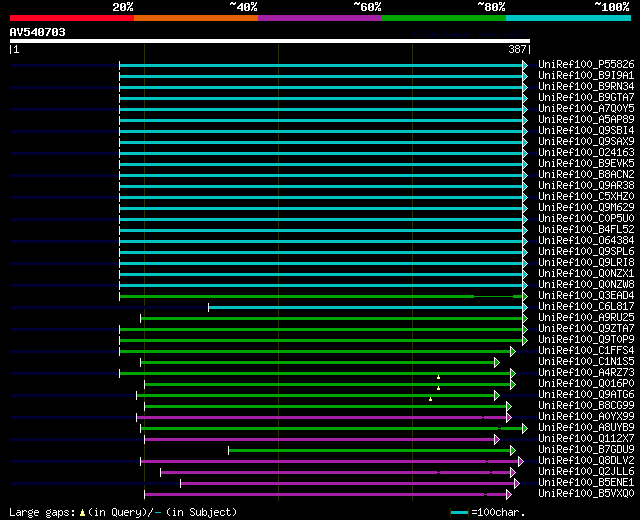Click the yellow query-gap triangle in the legend
Image resolution: width=640 pixels, height=520 pixels.
tap(82, 512)
